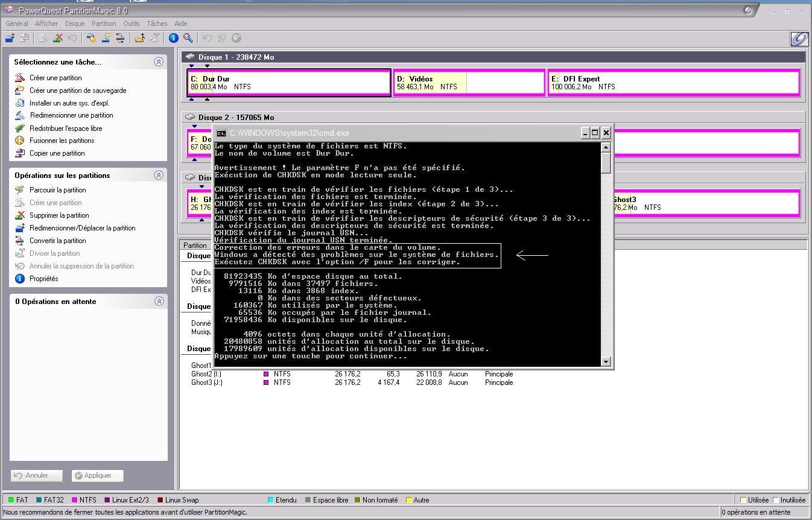The width and height of the screenshot is (812, 520).
Task: Click the apply changes checkmark toolbar icon
Action: [236, 38]
